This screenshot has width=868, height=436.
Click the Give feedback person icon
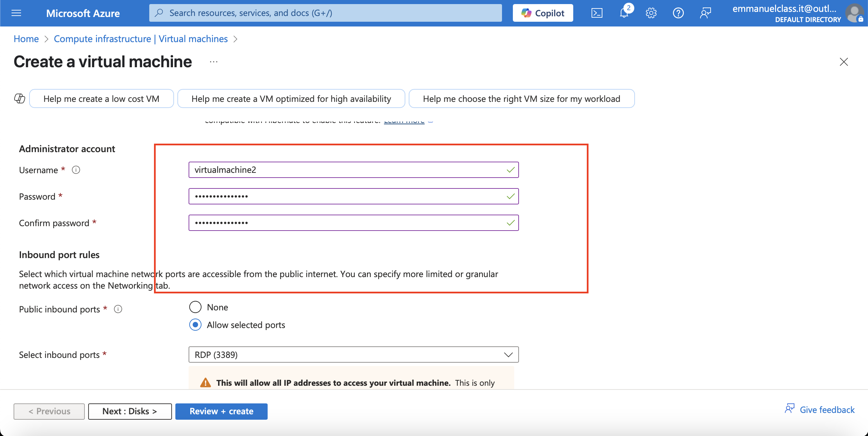point(790,408)
